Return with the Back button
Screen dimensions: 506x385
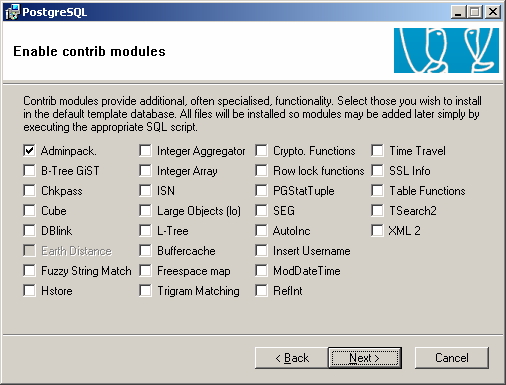[292, 358]
